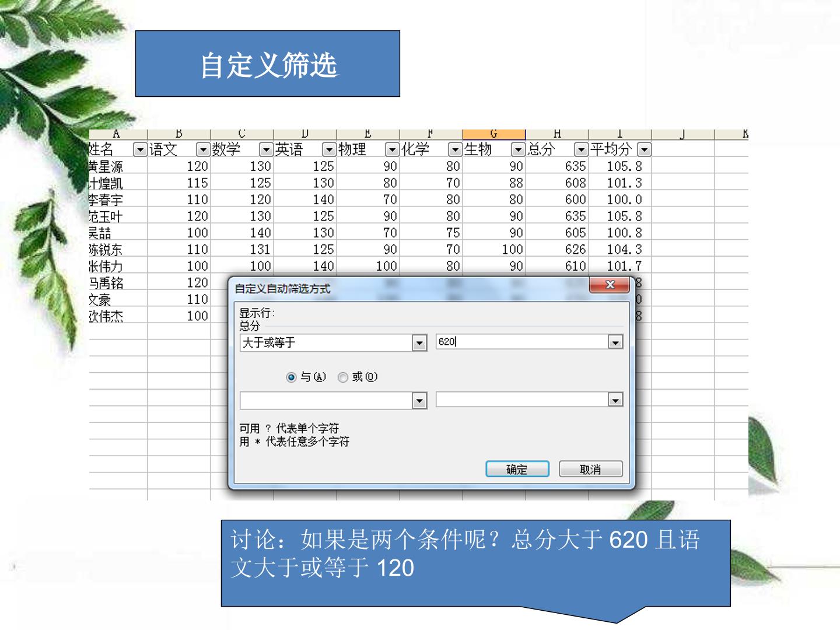
Task: Open the 总分 column filter arrow
Action: (581, 150)
